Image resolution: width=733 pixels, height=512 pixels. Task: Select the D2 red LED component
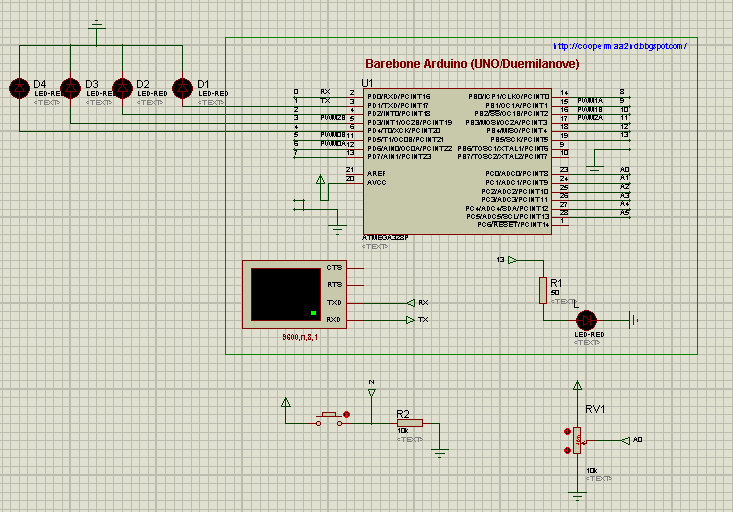[122, 88]
